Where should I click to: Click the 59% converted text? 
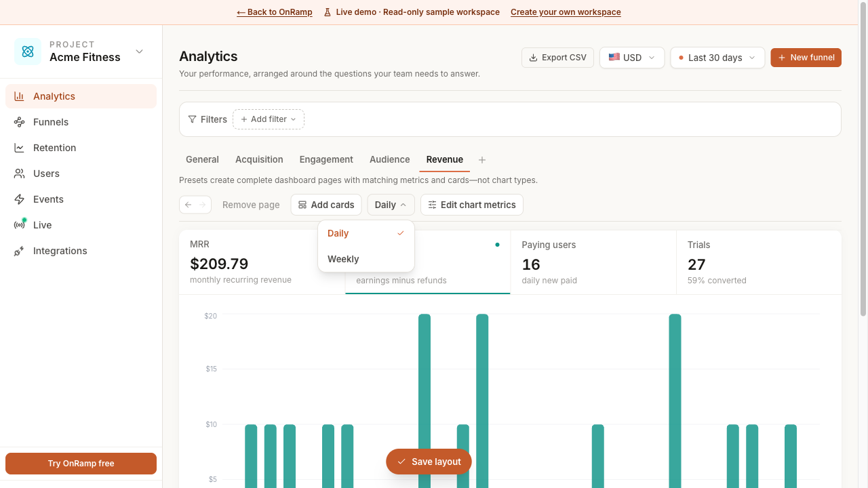coord(717,281)
